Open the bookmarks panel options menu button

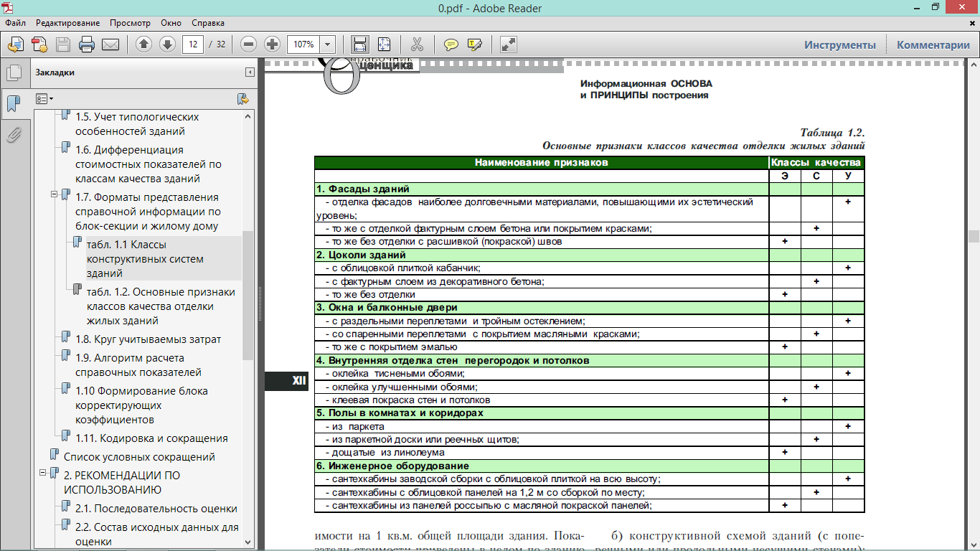click(44, 98)
